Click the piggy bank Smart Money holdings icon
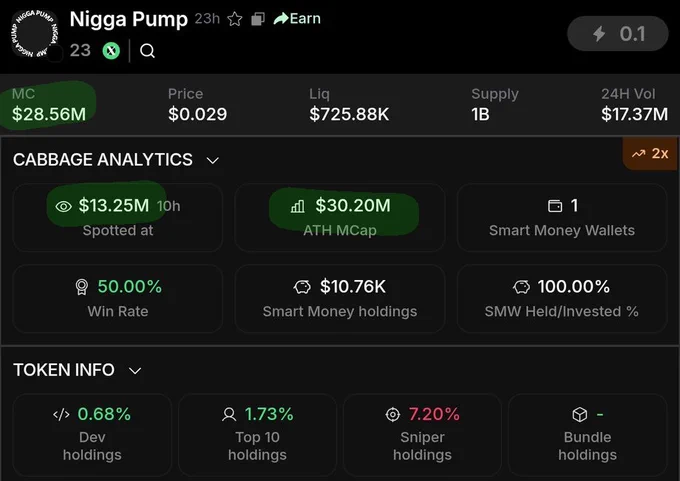The width and height of the screenshot is (680, 481). (302, 287)
